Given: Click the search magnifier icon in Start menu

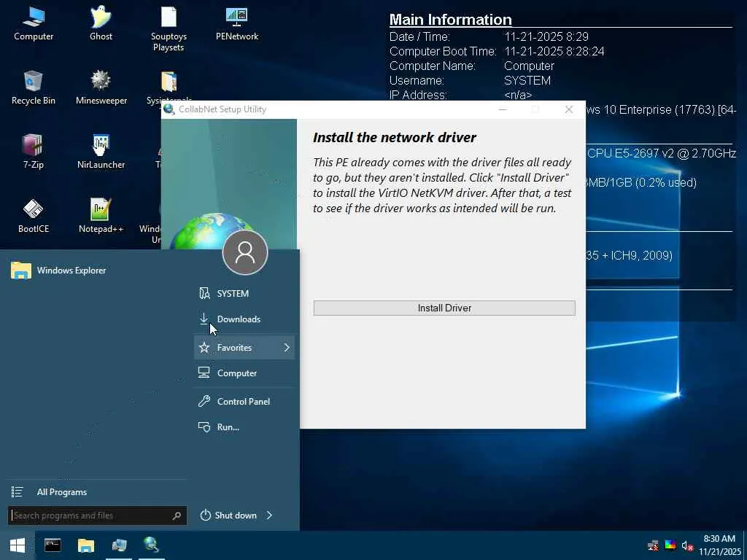Looking at the screenshot, I should point(177,516).
